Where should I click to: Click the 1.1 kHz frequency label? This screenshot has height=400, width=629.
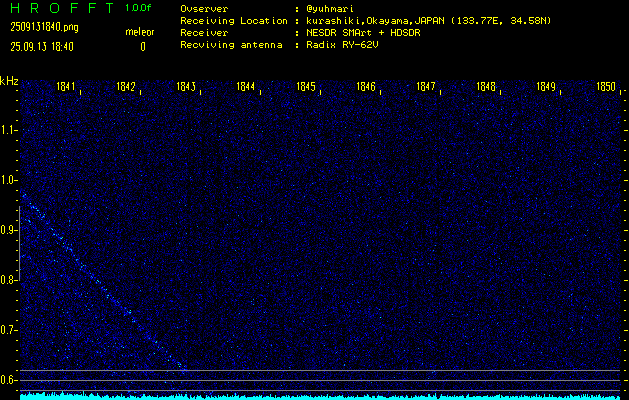6,130
